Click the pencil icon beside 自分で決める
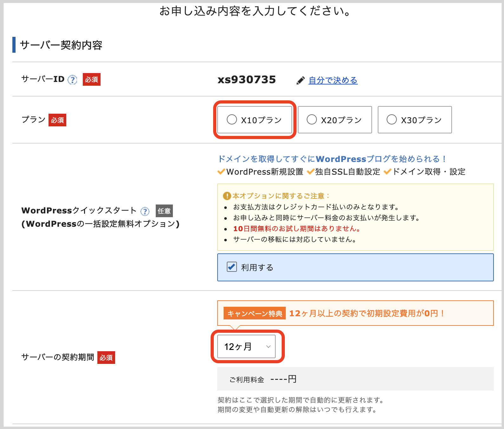The image size is (504, 429). coord(300,81)
